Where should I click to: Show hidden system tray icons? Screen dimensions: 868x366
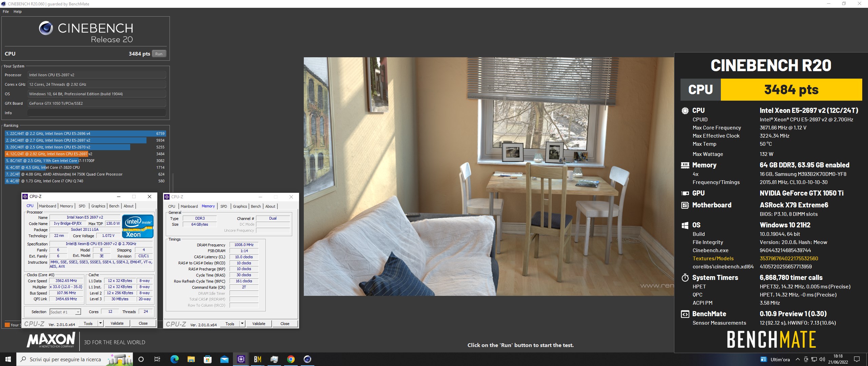(797, 360)
